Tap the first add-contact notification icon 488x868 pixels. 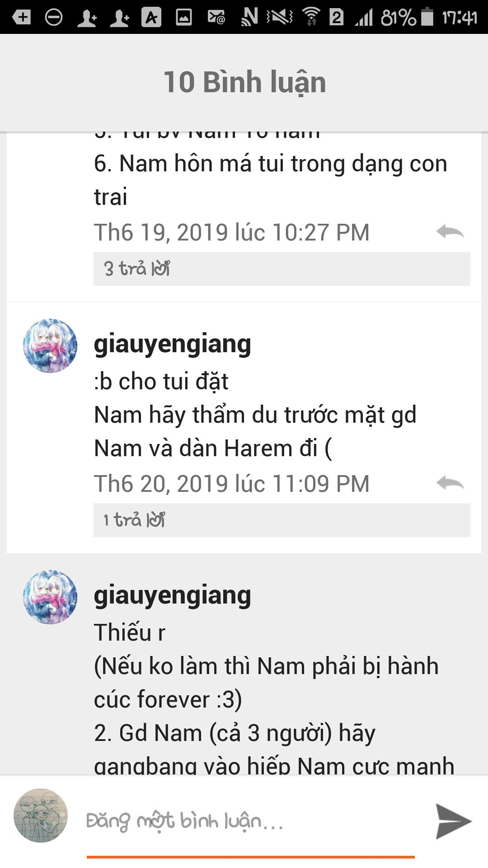coord(87,17)
